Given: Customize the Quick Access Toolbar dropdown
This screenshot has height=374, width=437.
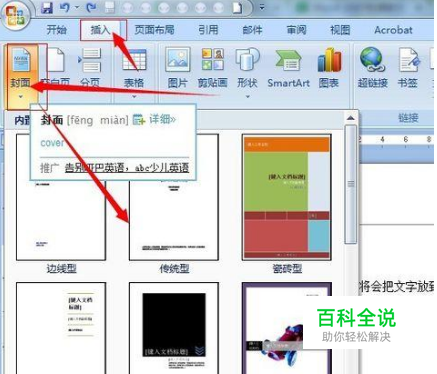Looking at the screenshot, I should (x=262, y=7).
